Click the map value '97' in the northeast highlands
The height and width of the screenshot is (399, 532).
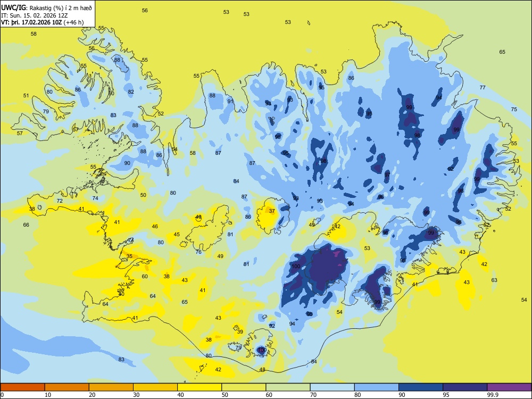387,174
